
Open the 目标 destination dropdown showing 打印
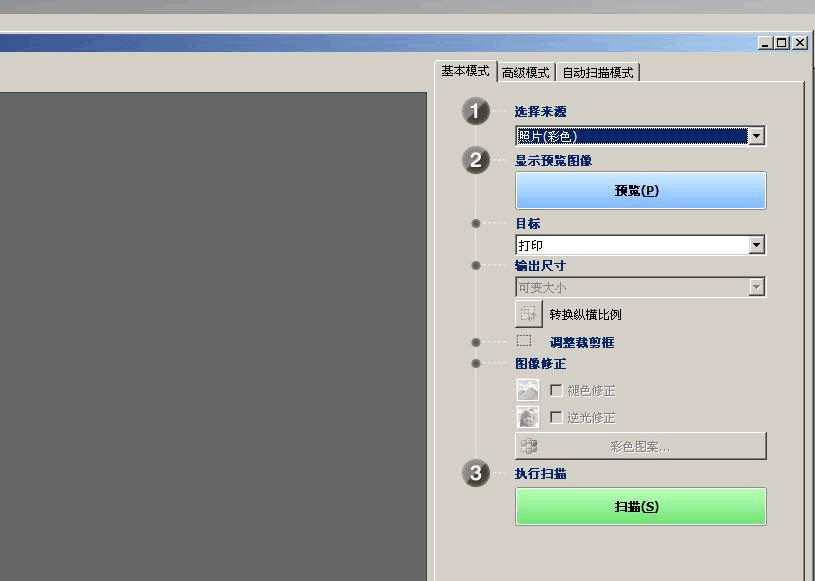(757, 244)
